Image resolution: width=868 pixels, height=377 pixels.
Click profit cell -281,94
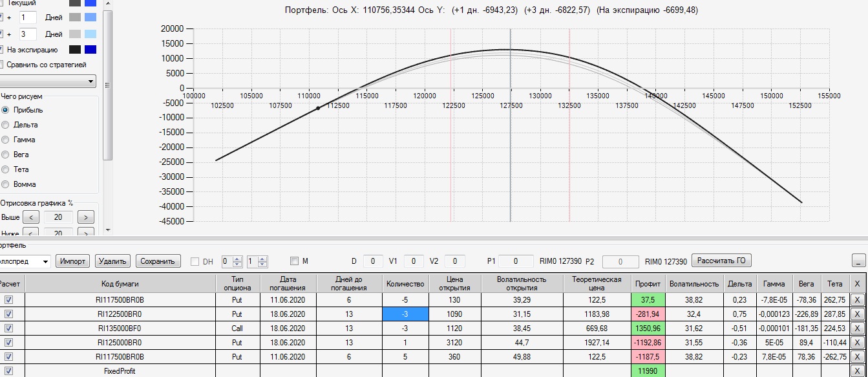648,314
